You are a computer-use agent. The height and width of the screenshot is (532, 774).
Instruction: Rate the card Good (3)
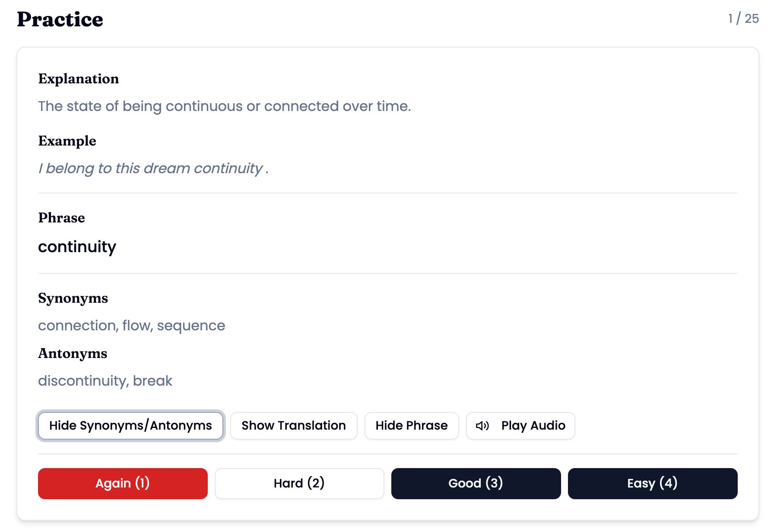click(x=476, y=483)
